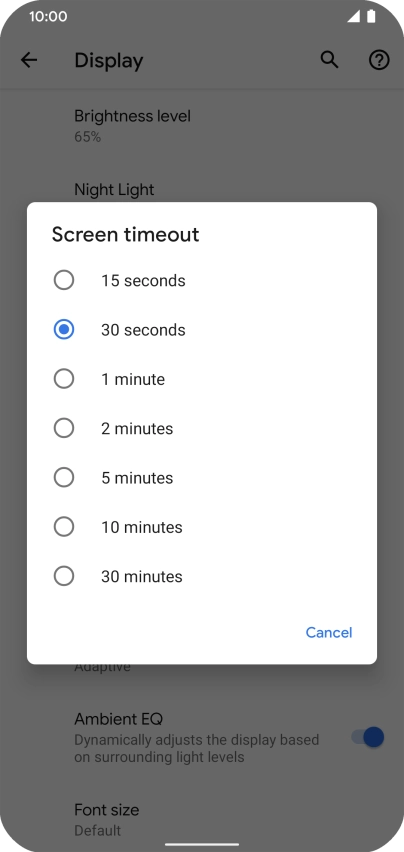Tap the back arrow icon

29,60
